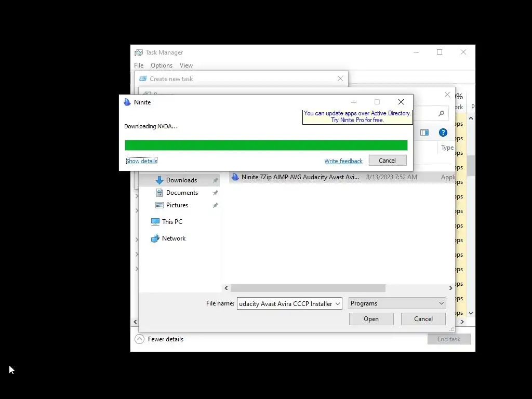The width and height of the screenshot is (532, 399).
Task: Click the Network icon
Action: (155, 238)
